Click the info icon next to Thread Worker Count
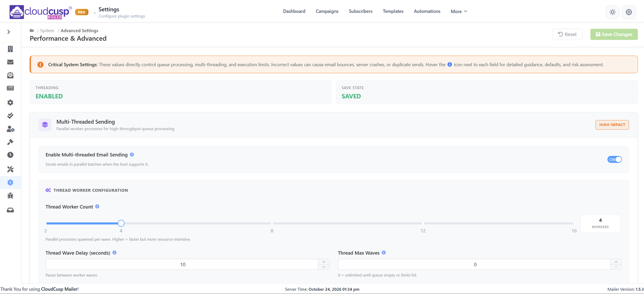This screenshot has width=644, height=294. click(x=97, y=207)
